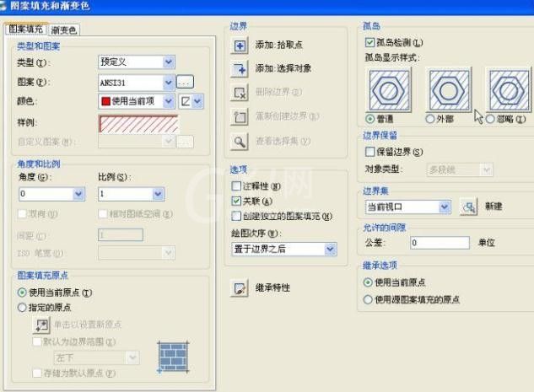Image resolution: width=534 pixels, height=392 pixels.
Task: Enable 创建独立的图案填充 checkbox
Action: click(x=236, y=216)
